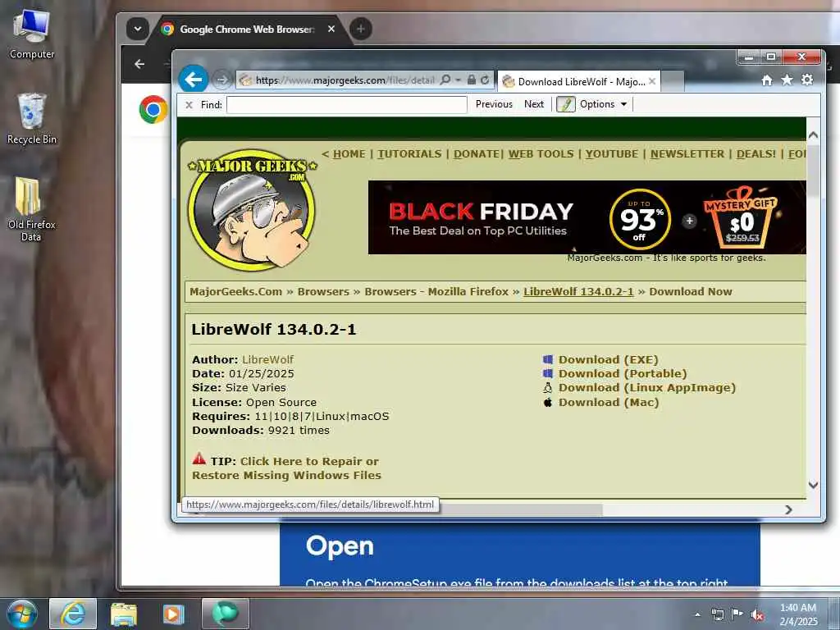Open the NEWSLETTER navigation link
The width and height of the screenshot is (840, 630).
point(687,153)
